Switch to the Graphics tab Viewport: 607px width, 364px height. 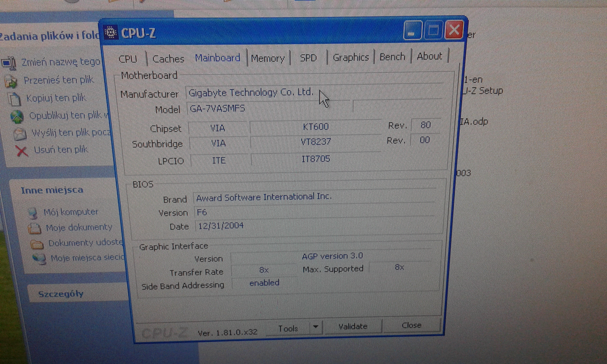[x=351, y=57]
